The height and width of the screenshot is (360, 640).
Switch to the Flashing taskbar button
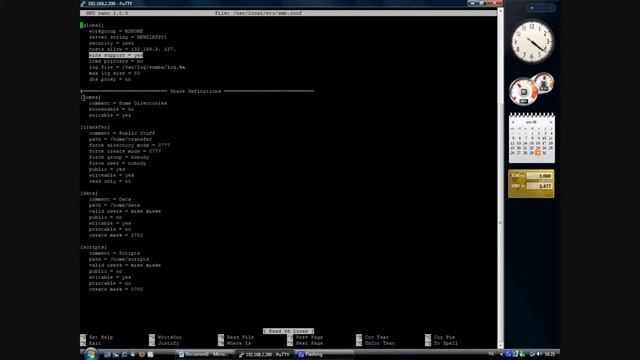pos(324,355)
